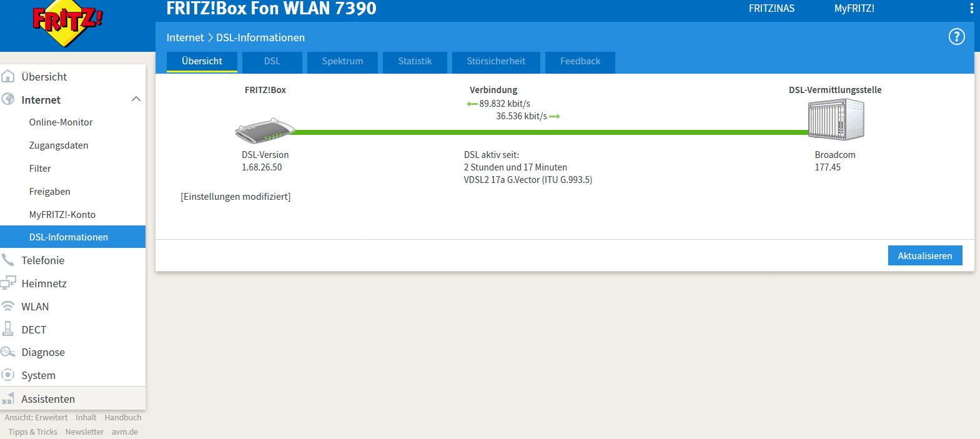Viewport: 980px width, 439px height.
Task: Click the System gear icon
Action: click(7, 375)
